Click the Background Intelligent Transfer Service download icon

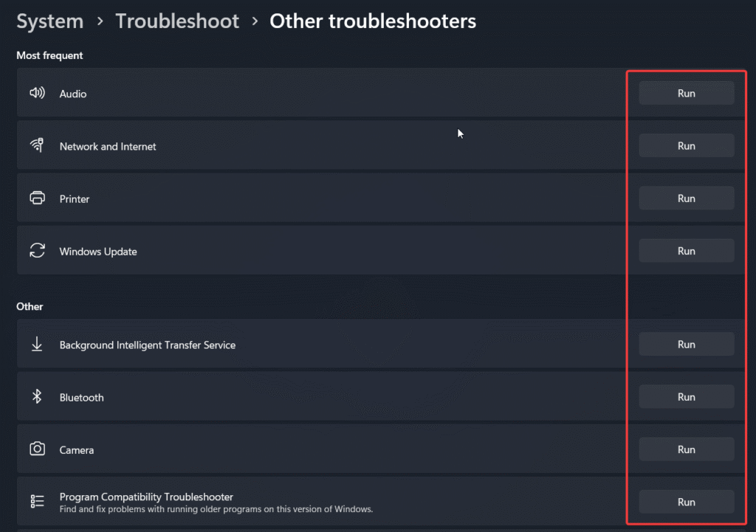click(x=37, y=345)
